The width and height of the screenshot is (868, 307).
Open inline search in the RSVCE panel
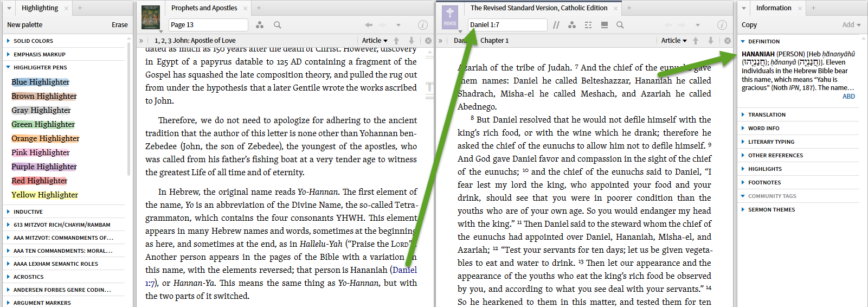[620, 25]
